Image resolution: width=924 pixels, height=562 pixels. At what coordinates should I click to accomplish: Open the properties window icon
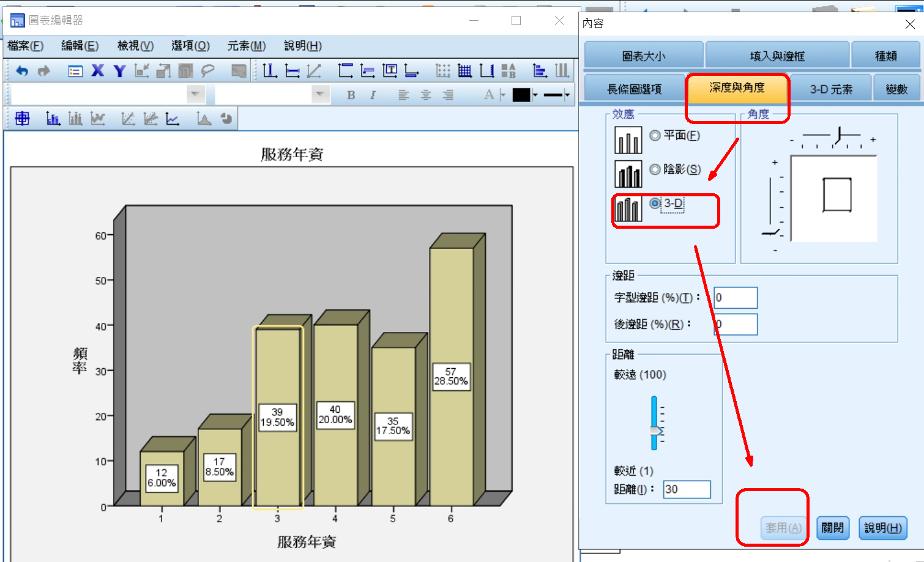75,72
